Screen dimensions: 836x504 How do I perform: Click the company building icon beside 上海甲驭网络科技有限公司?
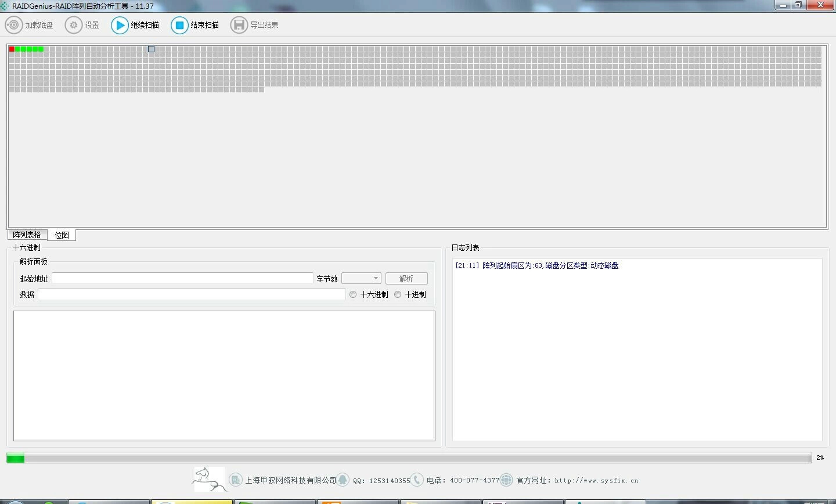[x=235, y=480]
